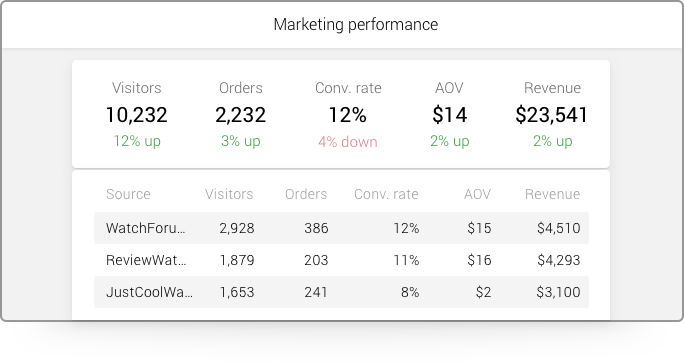The height and width of the screenshot is (363, 684).
Task: Select the Visitors summary metric 10,232
Action: pyautogui.click(x=137, y=115)
